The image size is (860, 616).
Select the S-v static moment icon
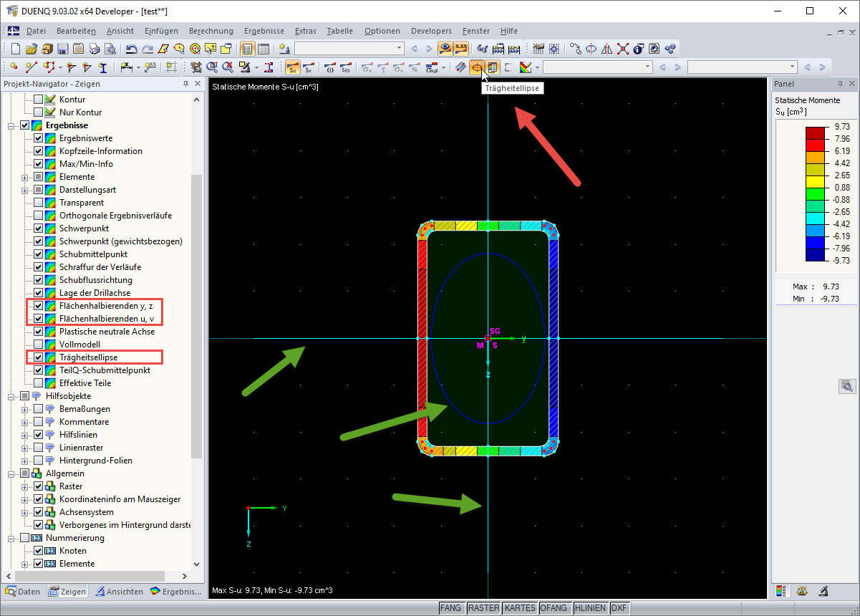click(309, 67)
